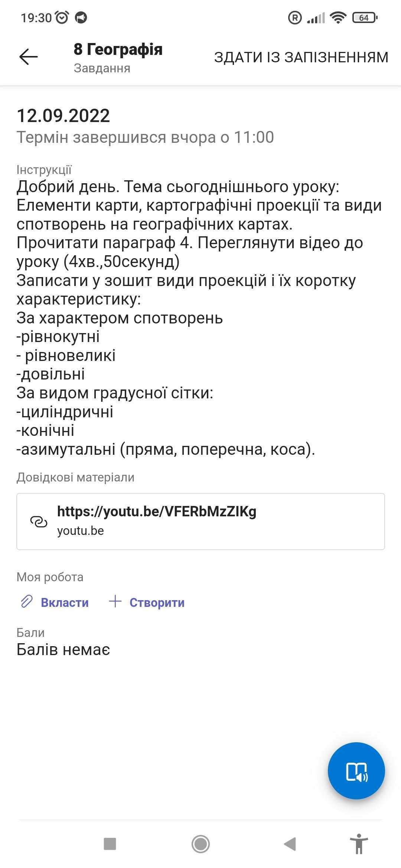This screenshot has width=401, height=868.
Task: Tap the youtu.be domain label
Action: (81, 531)
